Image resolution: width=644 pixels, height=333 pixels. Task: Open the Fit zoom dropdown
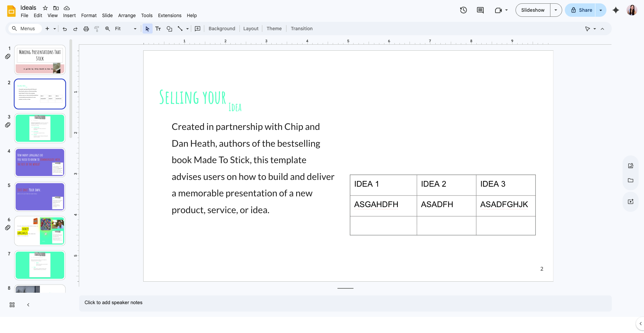(126, 29)
